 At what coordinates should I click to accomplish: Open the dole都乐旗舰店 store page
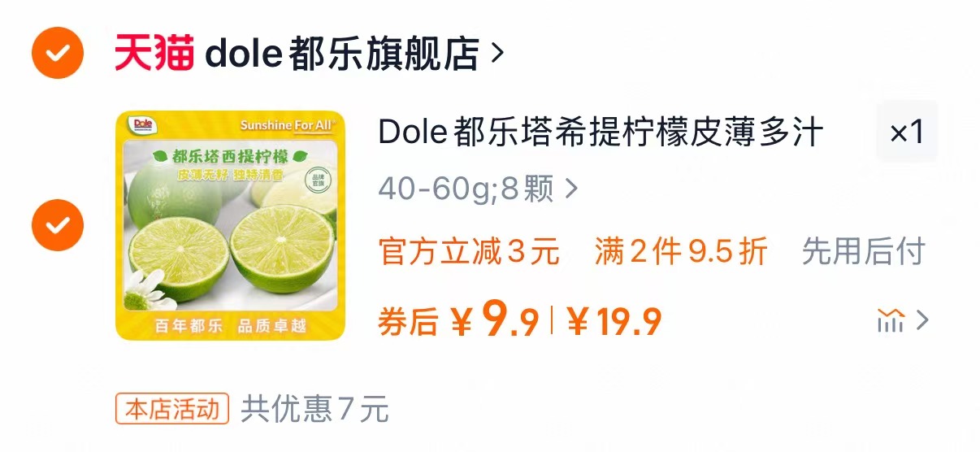click(342, 54)
